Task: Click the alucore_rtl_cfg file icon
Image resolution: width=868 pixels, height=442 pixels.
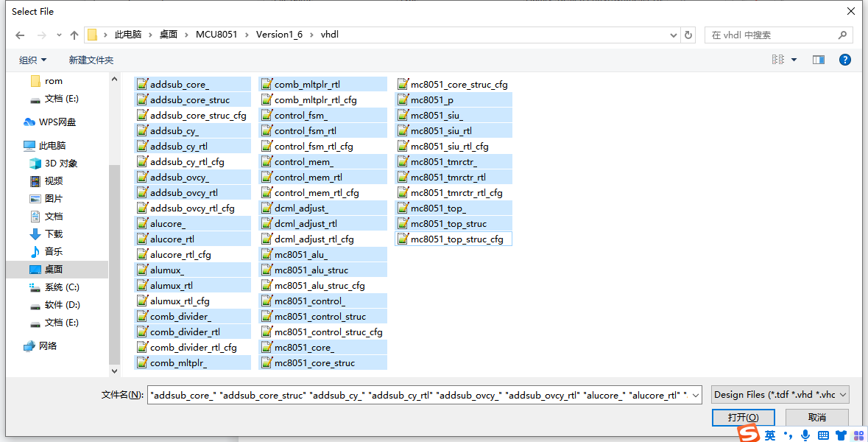Action: click(142, 255)
